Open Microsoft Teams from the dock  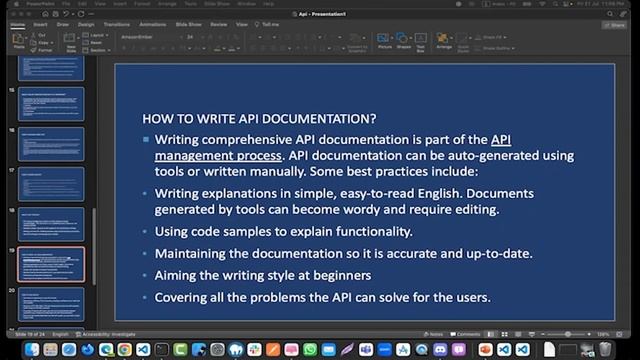point(366,349)
